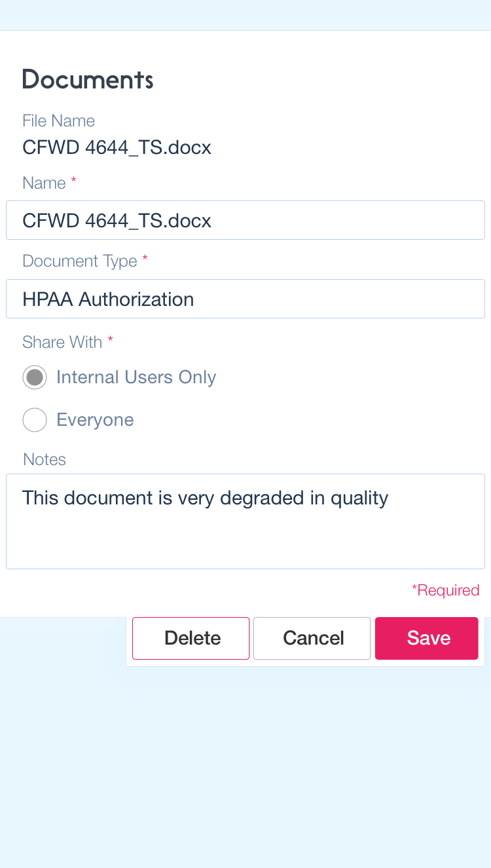
Task: Click the 'Document Type' field label
Action: (x=79, y=261)
